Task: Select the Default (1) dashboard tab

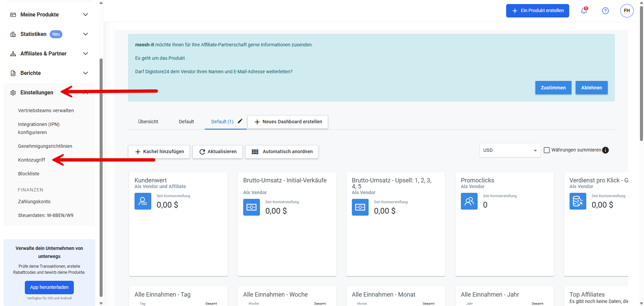Action: 222,122
